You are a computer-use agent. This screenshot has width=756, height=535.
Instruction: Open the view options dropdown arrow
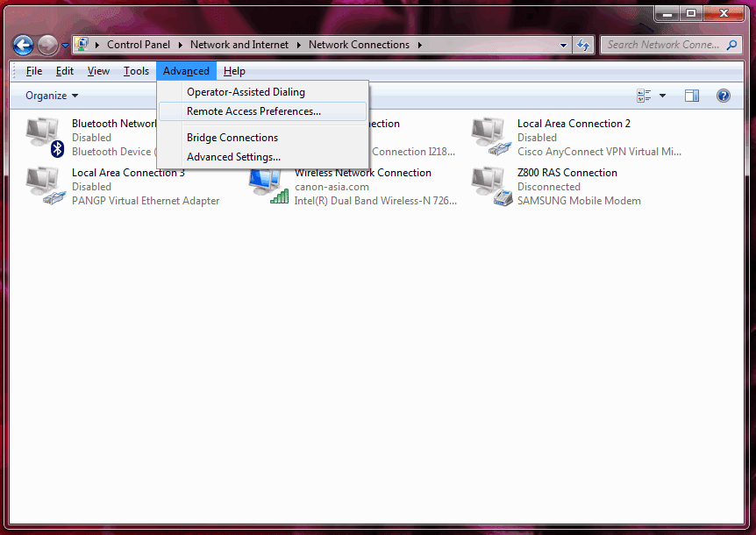tap(662, 96)
